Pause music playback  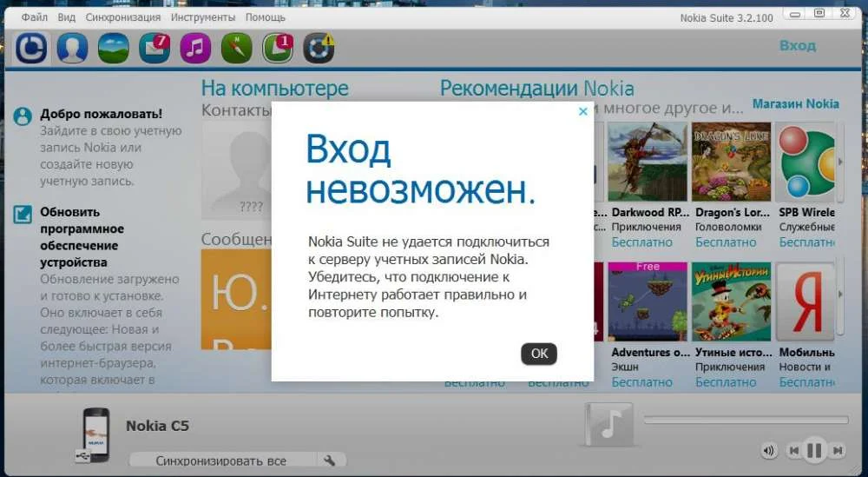[x=814, y=450]
